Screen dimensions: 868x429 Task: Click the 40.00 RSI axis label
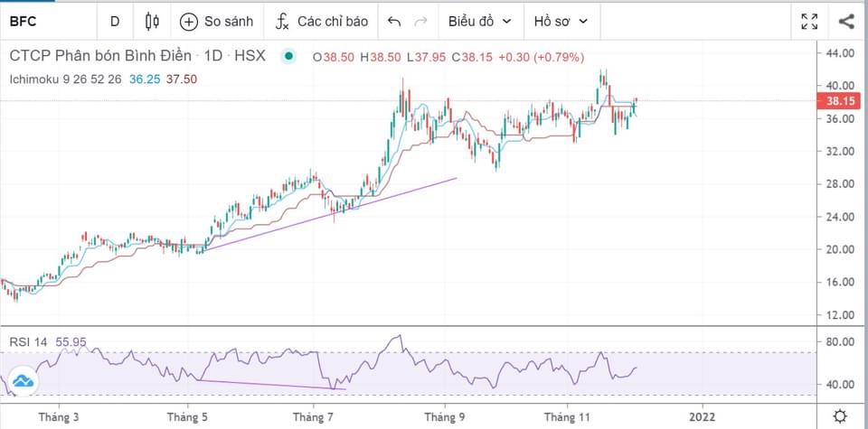tap(841, 384)
